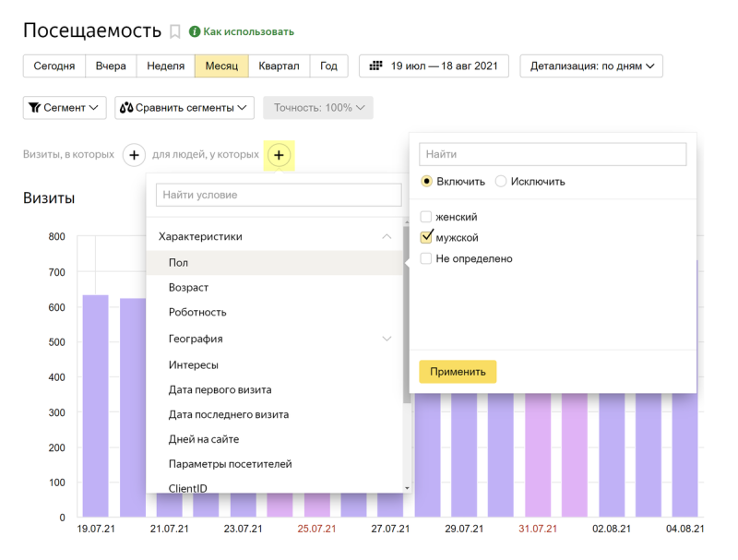Click the bar for 19.07.21
This screenshot has width=738, height=560.
tap(96, 406)
